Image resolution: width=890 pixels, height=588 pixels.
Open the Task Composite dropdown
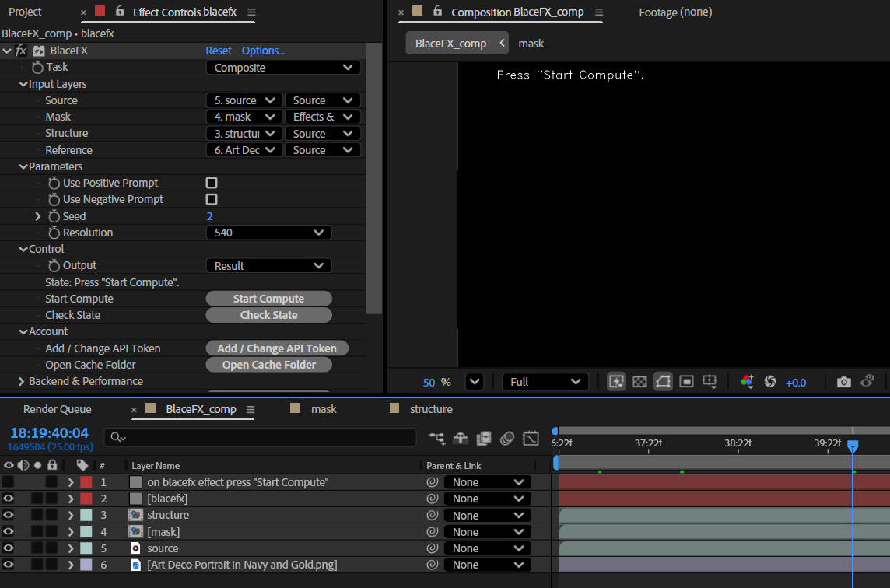(x=283, y=68)
